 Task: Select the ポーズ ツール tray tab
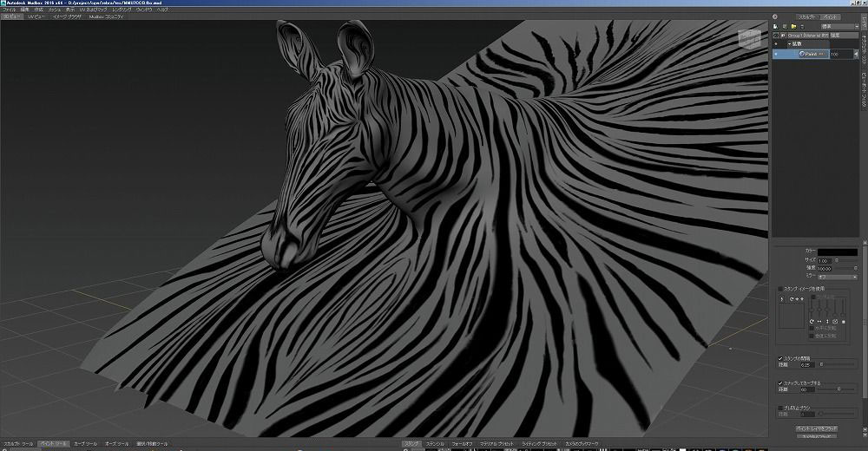coord(117,444)
